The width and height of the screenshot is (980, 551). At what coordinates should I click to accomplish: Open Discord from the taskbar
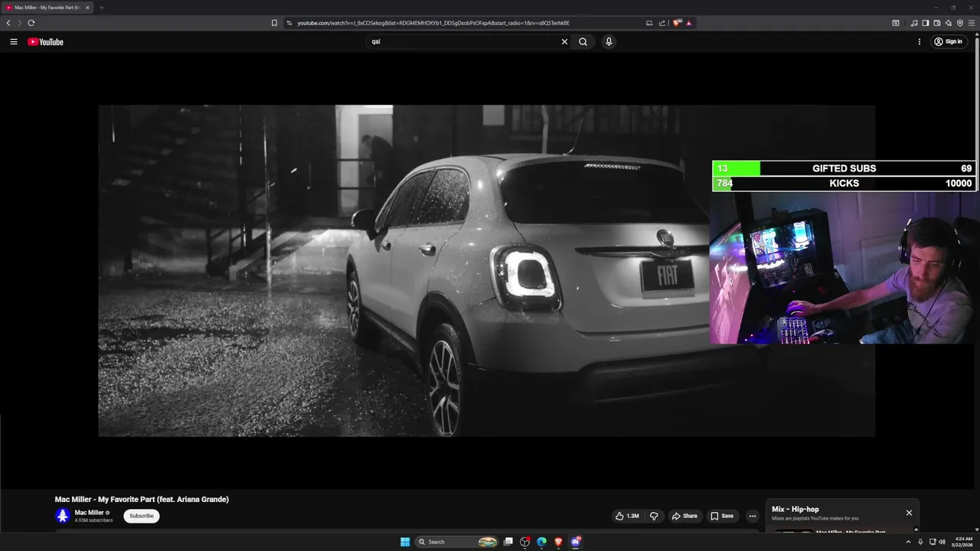tap(575, 542)
